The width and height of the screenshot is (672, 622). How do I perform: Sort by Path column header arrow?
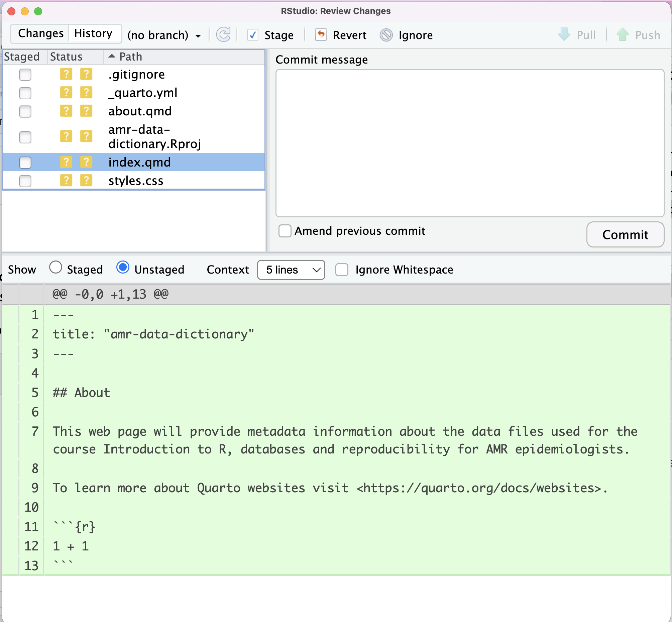112,56
